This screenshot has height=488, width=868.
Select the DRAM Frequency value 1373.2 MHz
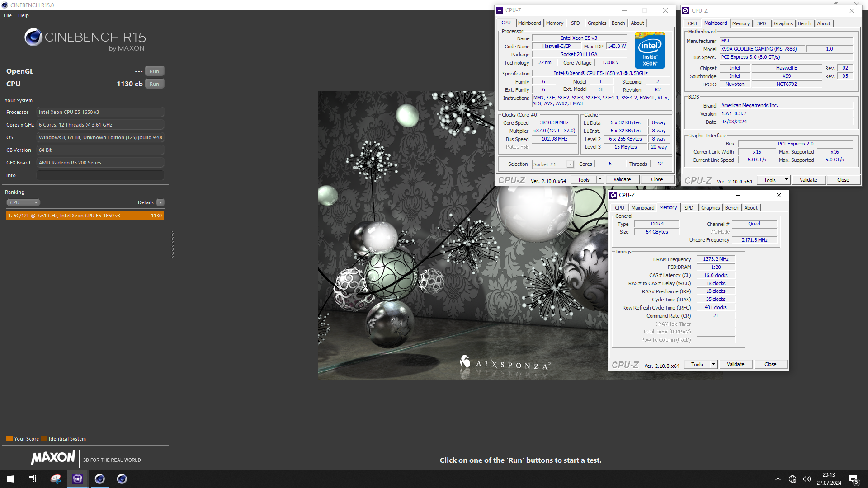pyautogui.click(x=716, y=259)
